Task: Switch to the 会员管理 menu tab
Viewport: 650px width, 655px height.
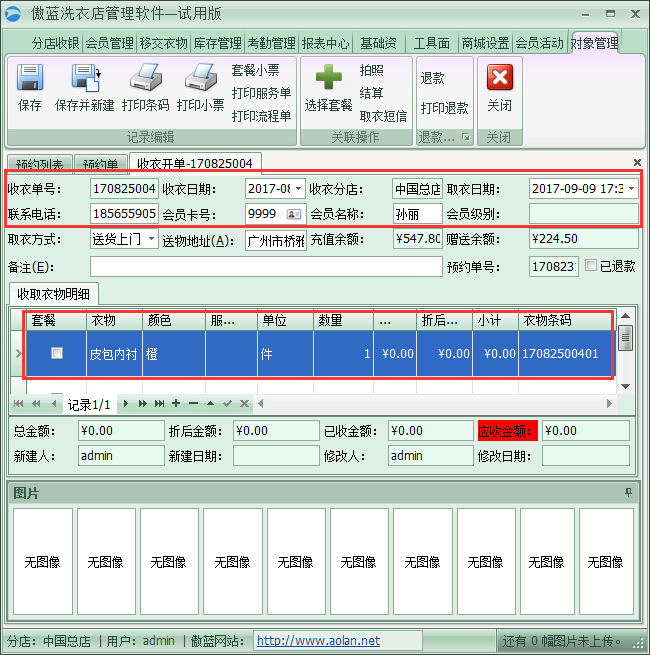Action: coord(109,43)
